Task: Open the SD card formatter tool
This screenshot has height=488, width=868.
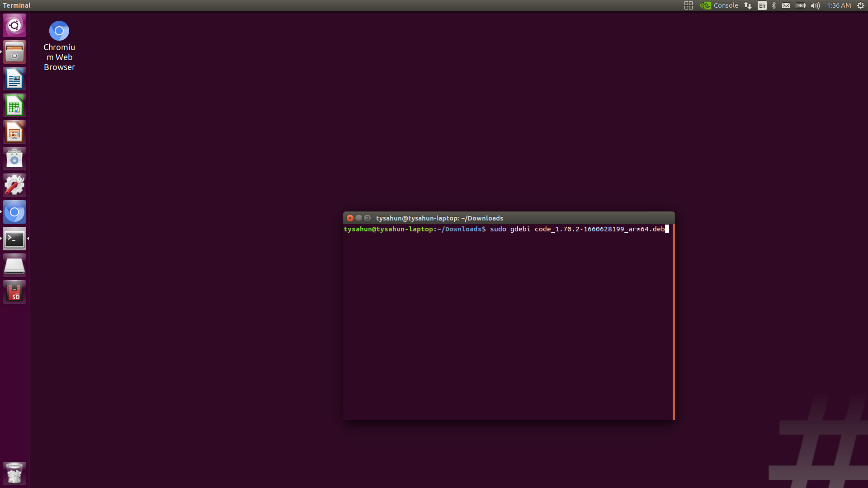Action: click(14, 291)
